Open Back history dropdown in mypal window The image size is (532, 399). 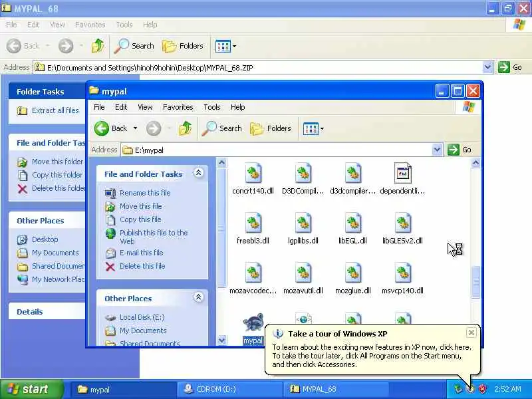tap(135, 128)
